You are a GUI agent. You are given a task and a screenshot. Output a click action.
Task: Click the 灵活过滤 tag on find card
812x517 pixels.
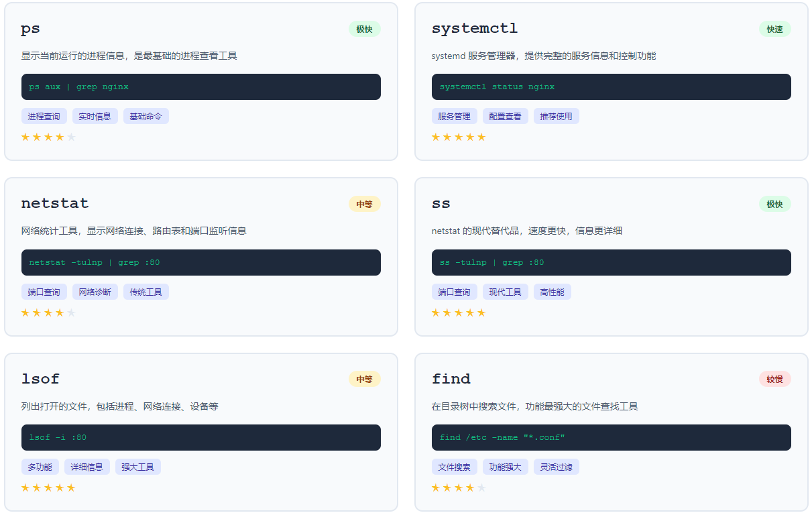coord(556,467)
